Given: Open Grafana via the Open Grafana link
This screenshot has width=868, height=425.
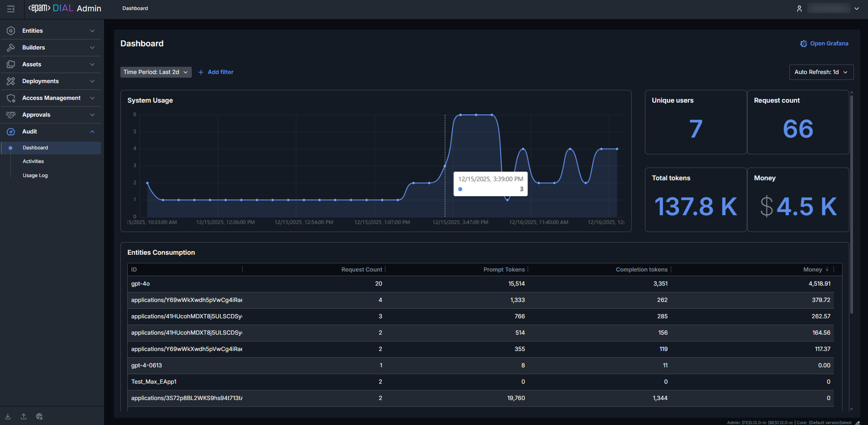Looking at the screenshot, I should coord(824,44).
